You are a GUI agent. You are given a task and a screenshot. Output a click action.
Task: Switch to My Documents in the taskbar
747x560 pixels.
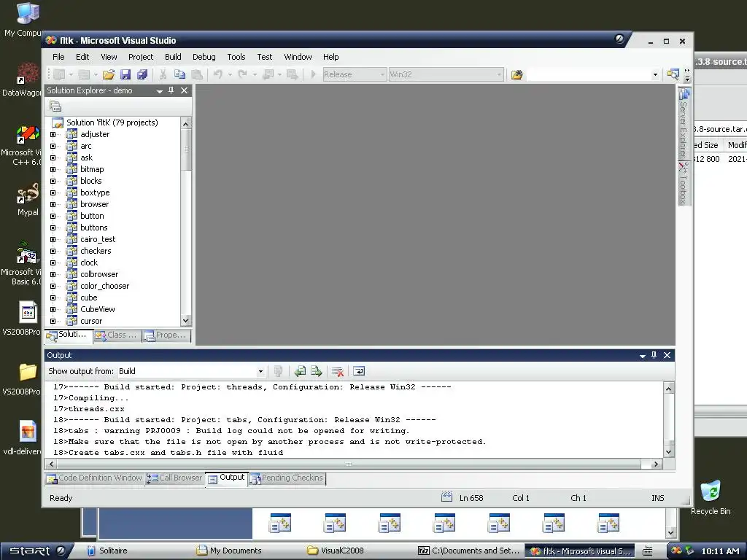(236, 551)
